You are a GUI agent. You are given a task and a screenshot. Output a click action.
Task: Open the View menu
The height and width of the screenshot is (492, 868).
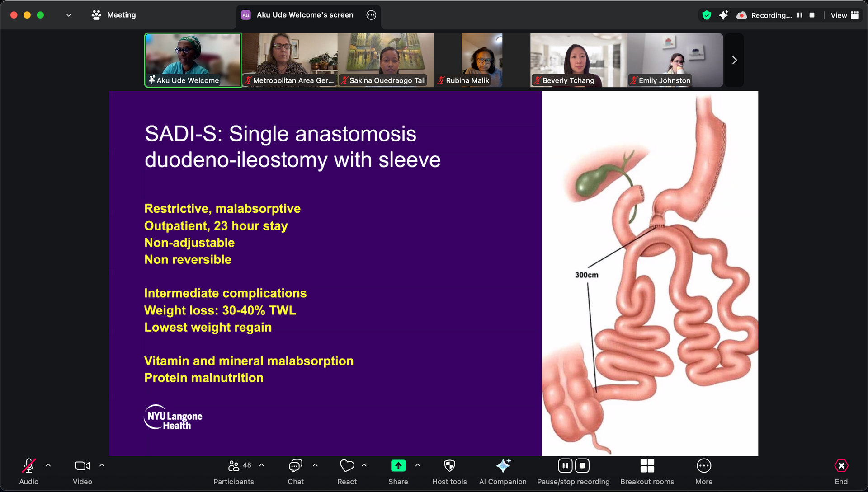click(x=844, y=15)
